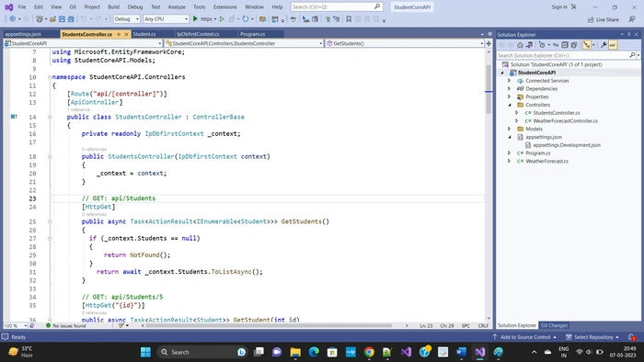Click the notifications bell in status bar
The image size is (644, 362).
[x=632, y=337]
